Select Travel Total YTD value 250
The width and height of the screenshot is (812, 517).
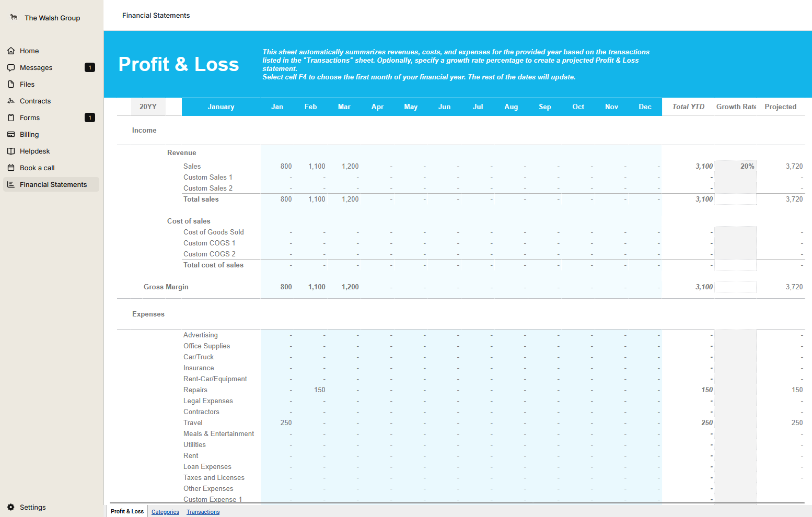pyautogui.click(x=707, y=422)
